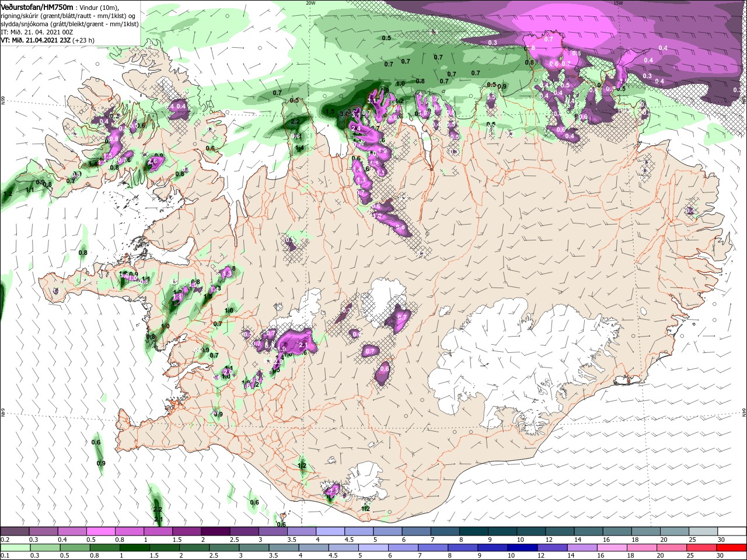This screenshot has width=747, height=560.
Task: Select the legend line 'slydda/snjókoma (grátt/bleikt/grænt - mm/1klst)'
Action: click(x=69, y=24)
